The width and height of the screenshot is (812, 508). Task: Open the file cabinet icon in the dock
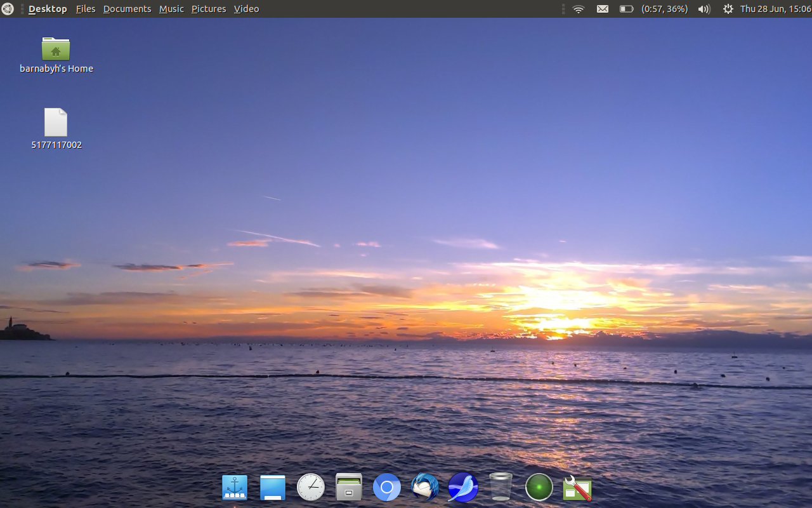coord(349,488)
